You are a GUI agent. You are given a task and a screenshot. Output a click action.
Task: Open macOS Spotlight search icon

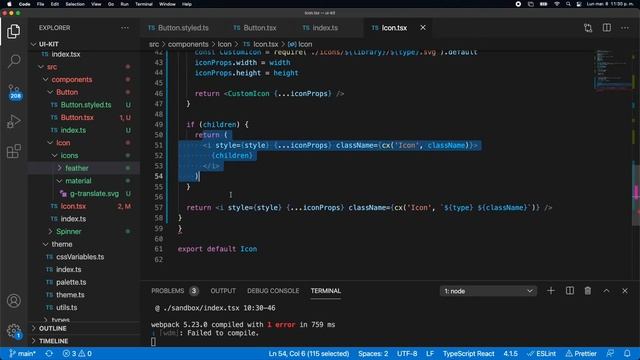point(568,4)
